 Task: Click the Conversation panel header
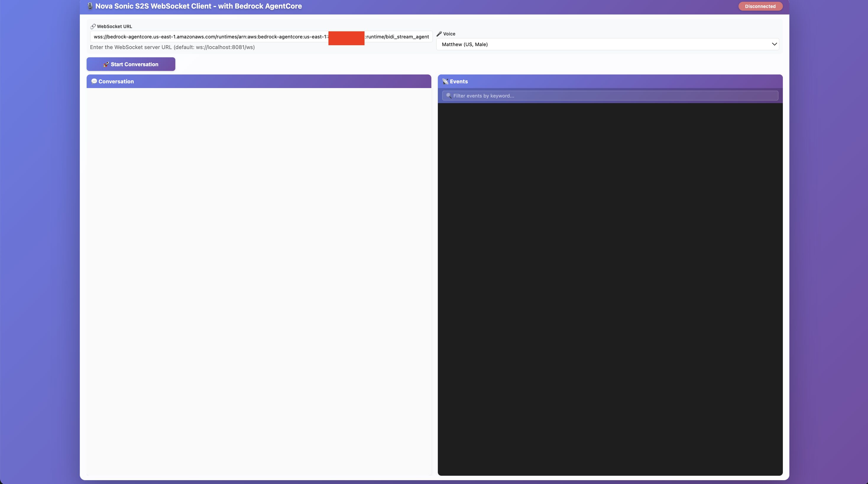click(259, 81)
